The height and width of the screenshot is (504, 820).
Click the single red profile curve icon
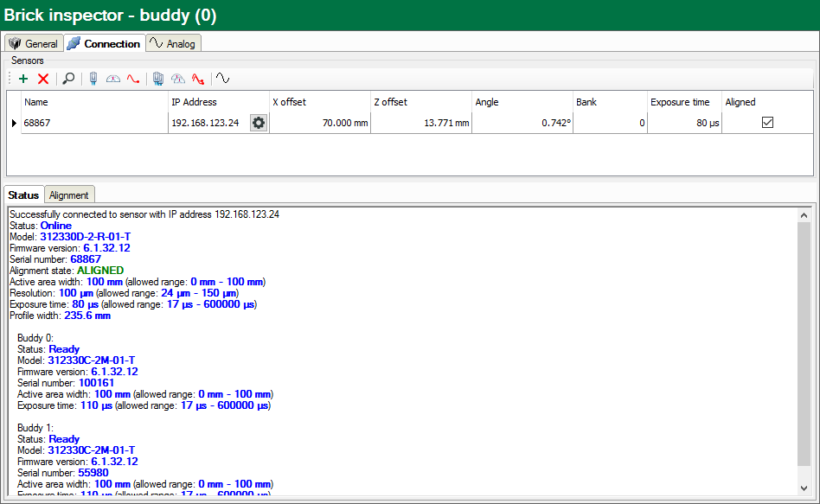133,79
